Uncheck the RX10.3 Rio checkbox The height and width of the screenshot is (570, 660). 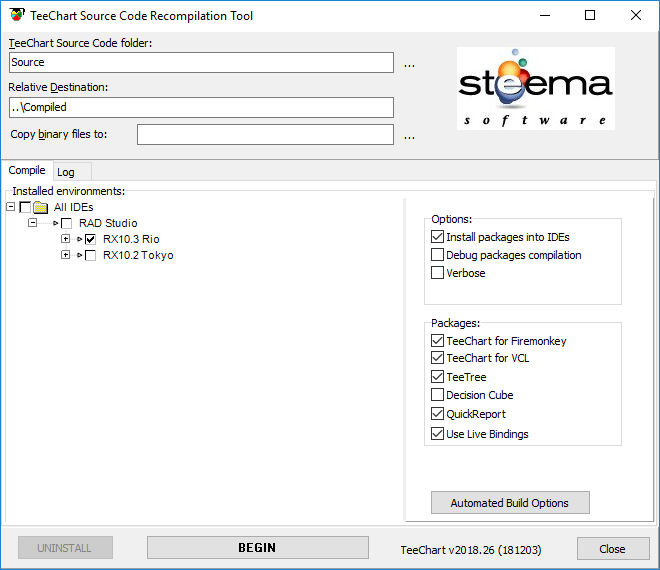90,239
